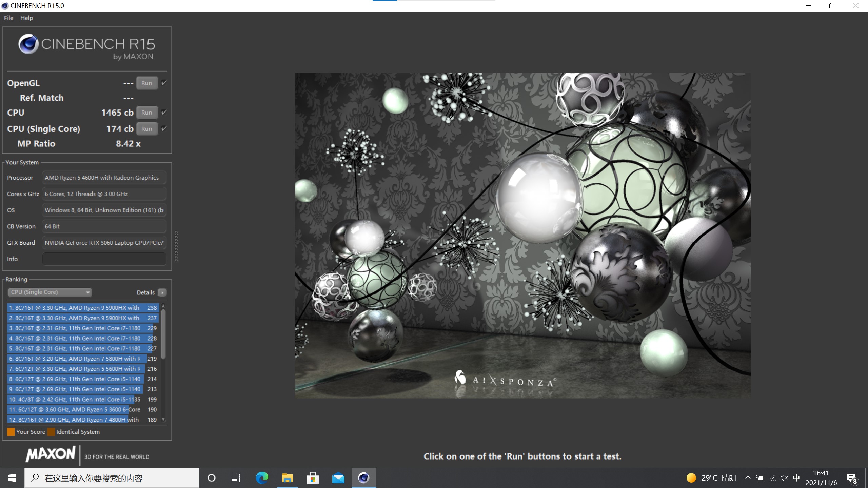This screenshot has height=488, width=868.
Task: Open the Help menu
Action: (26, 18)
